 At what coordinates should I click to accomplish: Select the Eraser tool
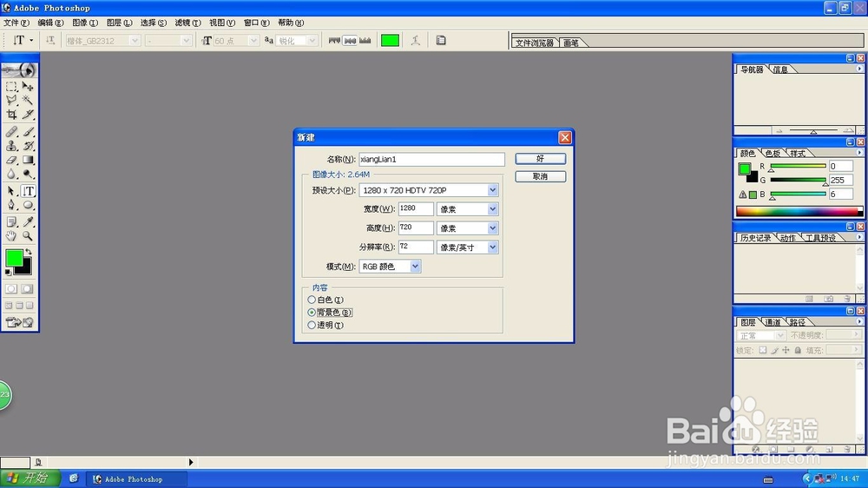[11, 160]
